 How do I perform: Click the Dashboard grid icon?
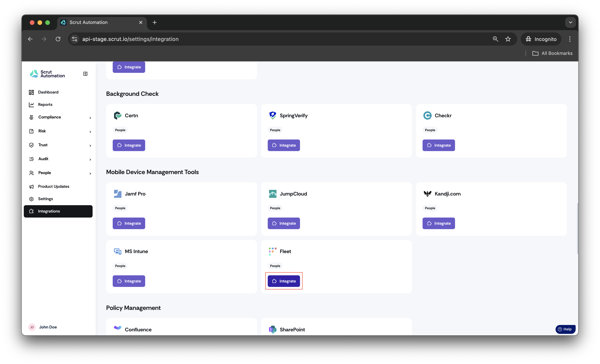pyautogui.click(x=32, y=92)
